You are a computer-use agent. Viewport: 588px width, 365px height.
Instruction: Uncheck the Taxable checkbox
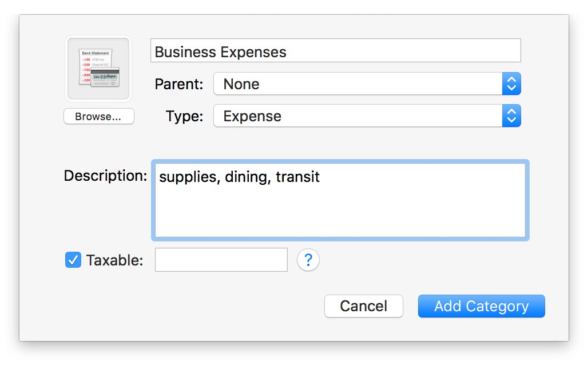(x=73, y=260)
